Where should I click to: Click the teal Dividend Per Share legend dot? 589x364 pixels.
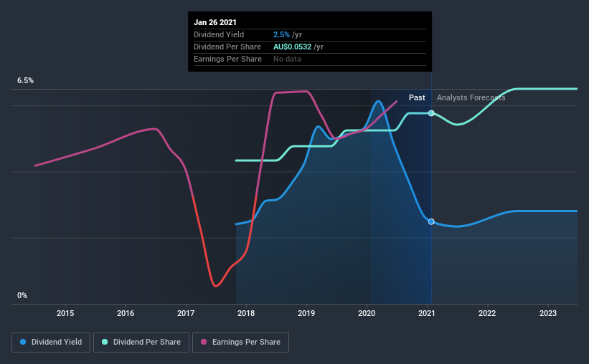tap(105, 342)
